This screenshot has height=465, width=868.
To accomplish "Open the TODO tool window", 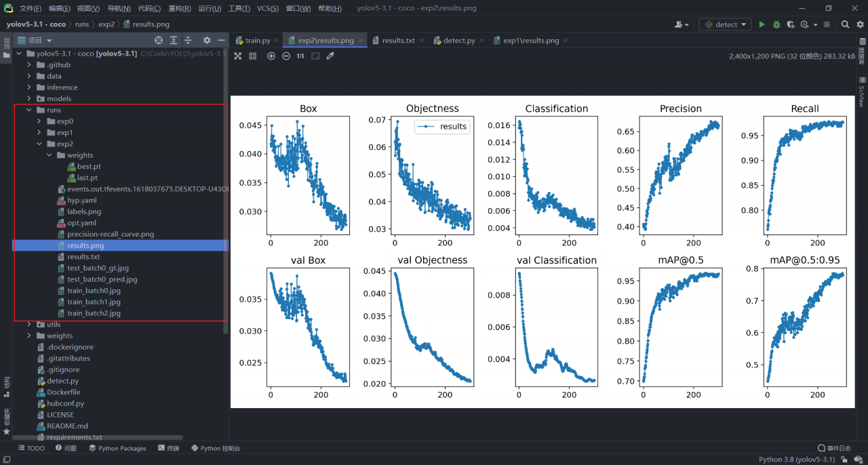I will click(x=31, y=448).
